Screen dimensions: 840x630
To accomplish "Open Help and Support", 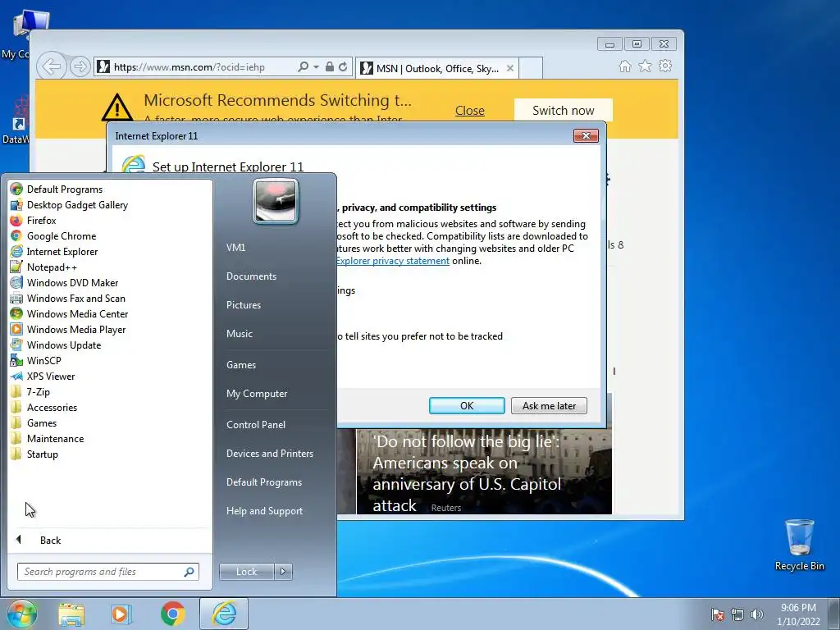I will click(x=264, y=511).
